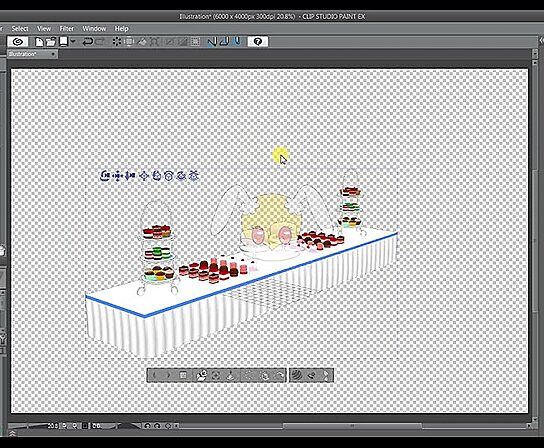Toggle Snap to Special Ruler
The image size is (544, 448).
point(224,42)
